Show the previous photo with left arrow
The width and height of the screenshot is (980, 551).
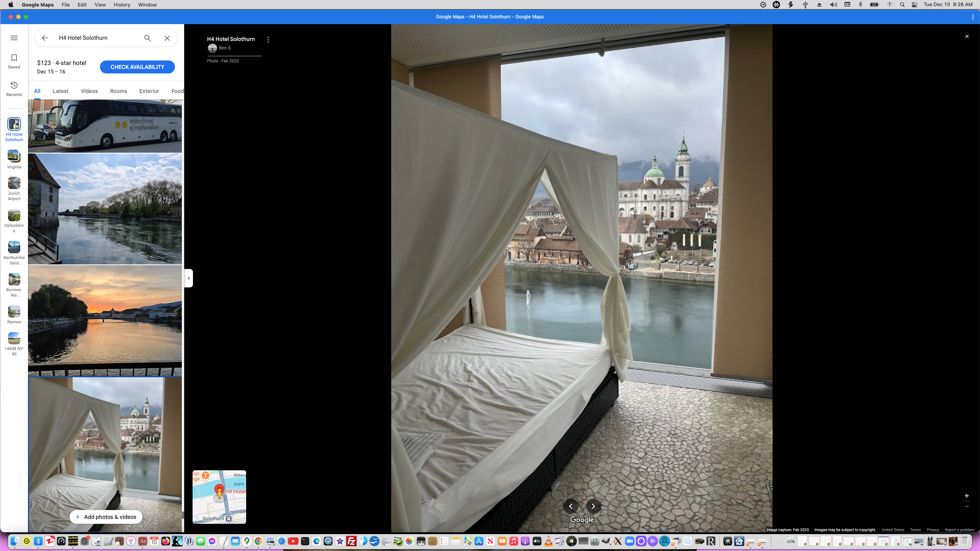click(x=571, y=506)
